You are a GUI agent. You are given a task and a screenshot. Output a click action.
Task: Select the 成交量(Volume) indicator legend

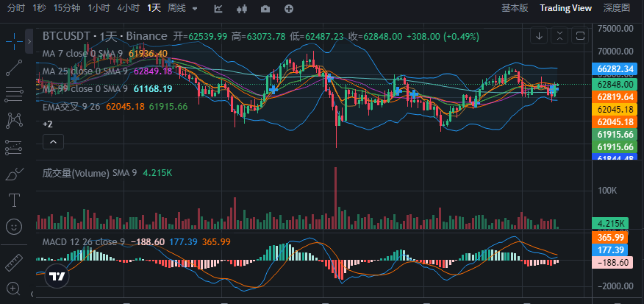point(90,173)
